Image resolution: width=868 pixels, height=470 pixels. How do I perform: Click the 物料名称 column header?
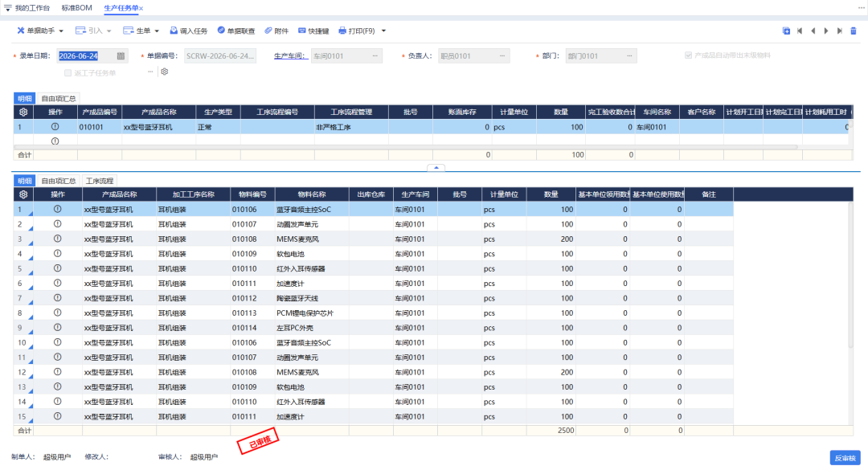pos(312,194)
